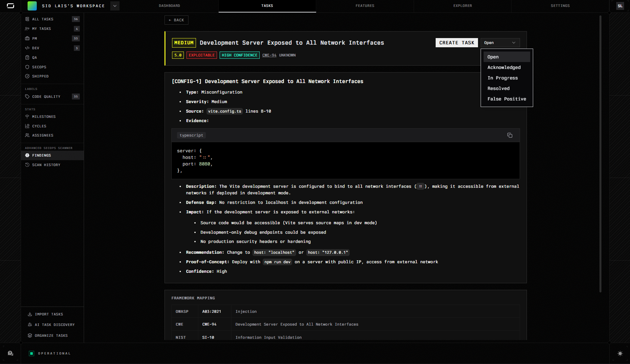This screenshot has width=630, height=364.
Task: Open the CWE-94 link
Action: click(x=269, y=55)
